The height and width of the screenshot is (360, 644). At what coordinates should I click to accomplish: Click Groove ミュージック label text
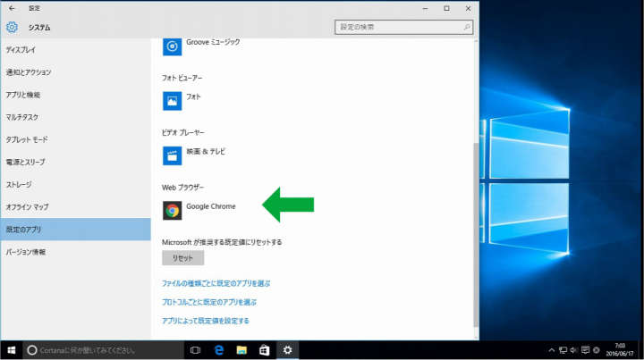coord(213,42)
